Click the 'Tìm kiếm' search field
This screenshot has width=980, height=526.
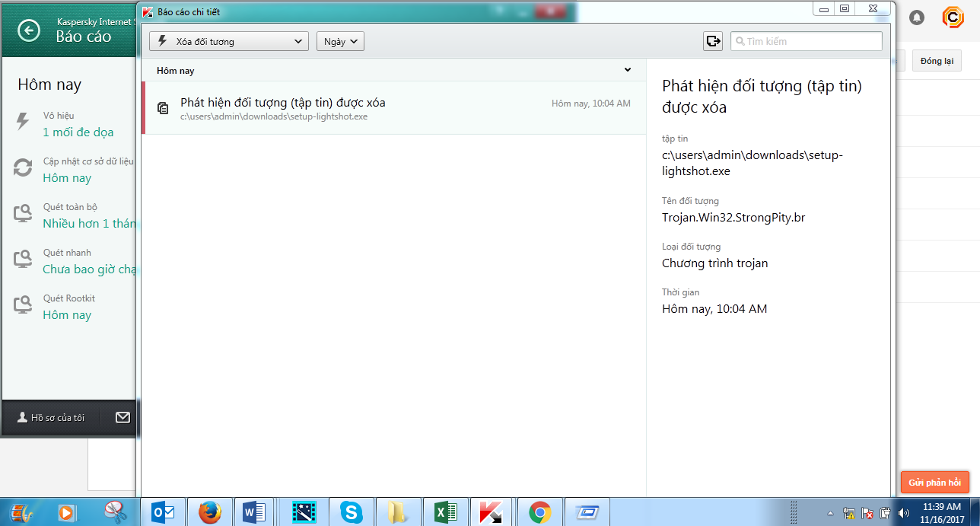coord(807,41)
